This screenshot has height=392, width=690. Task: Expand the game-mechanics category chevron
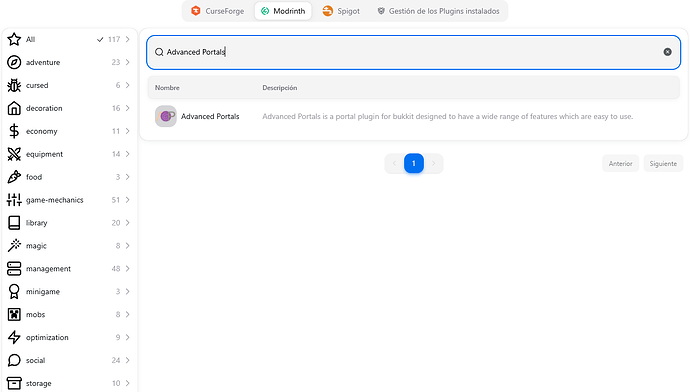click(x=127, y=200)
